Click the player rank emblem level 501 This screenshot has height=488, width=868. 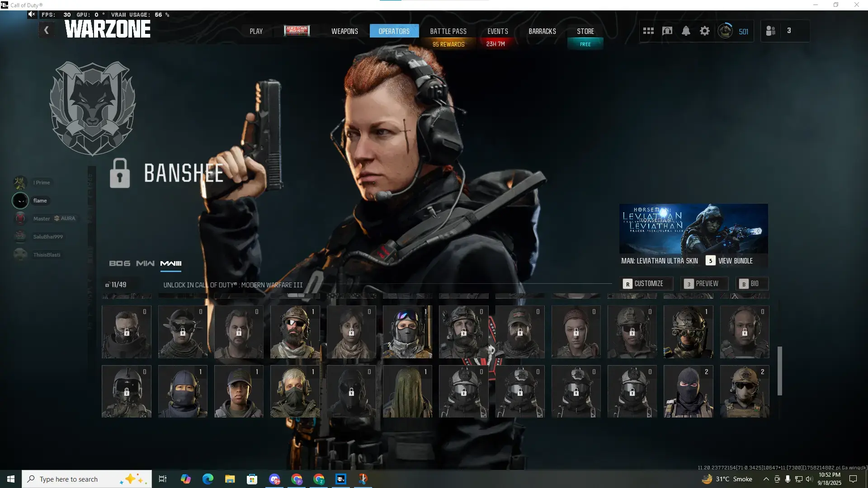pos(725,31)
